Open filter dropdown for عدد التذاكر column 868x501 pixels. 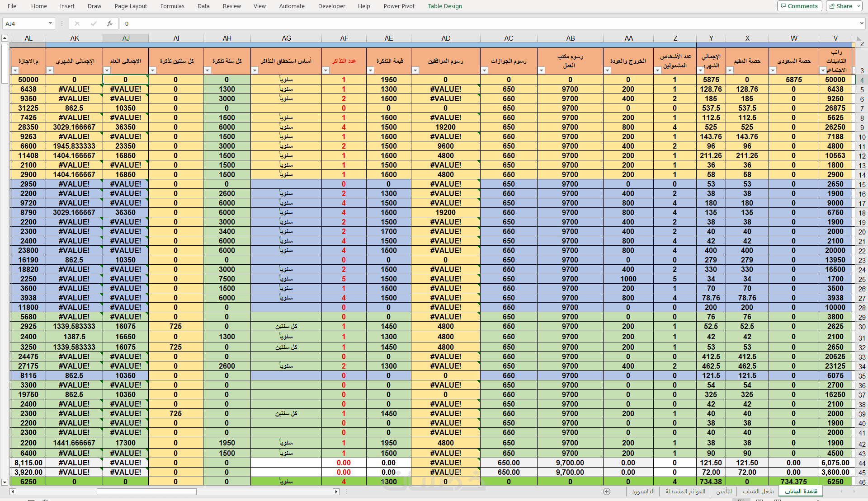325,70
